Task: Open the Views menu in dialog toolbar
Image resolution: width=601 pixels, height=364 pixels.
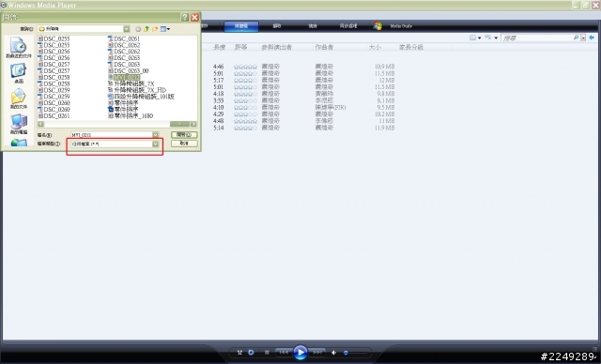Action: [x=165, y=29]
